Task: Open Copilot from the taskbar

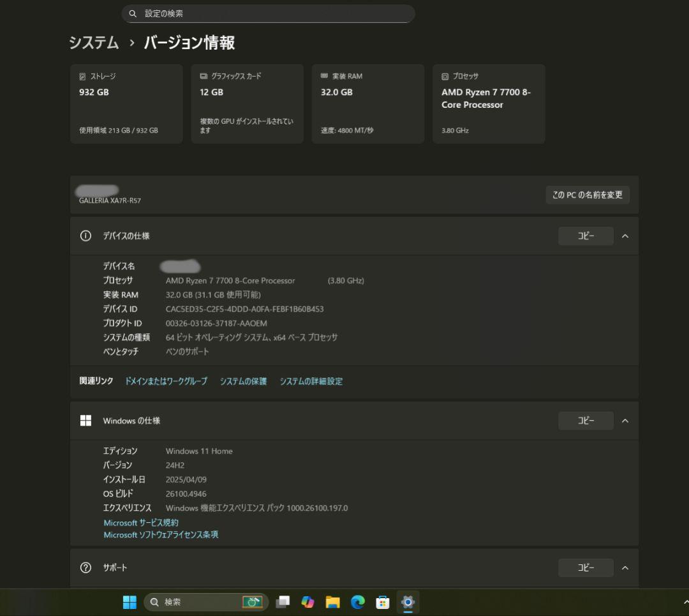Action: (x=307, y=602)
